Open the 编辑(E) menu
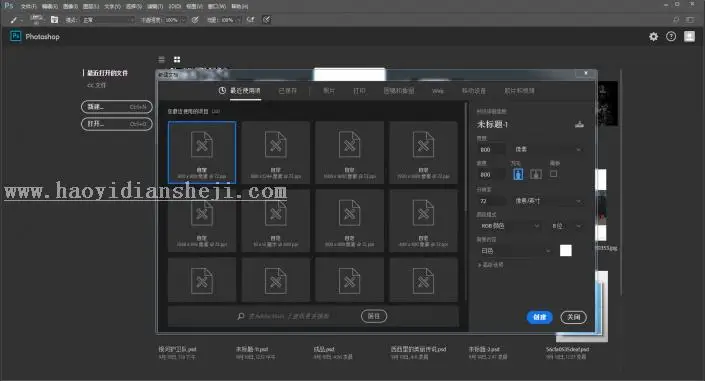This screenshot has height=381, width=705. coord(49,7)
